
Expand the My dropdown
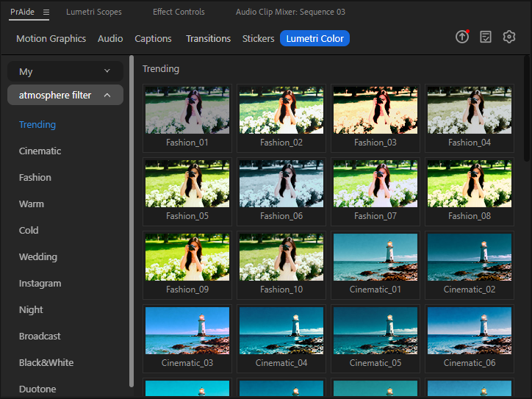coord(65,71)
